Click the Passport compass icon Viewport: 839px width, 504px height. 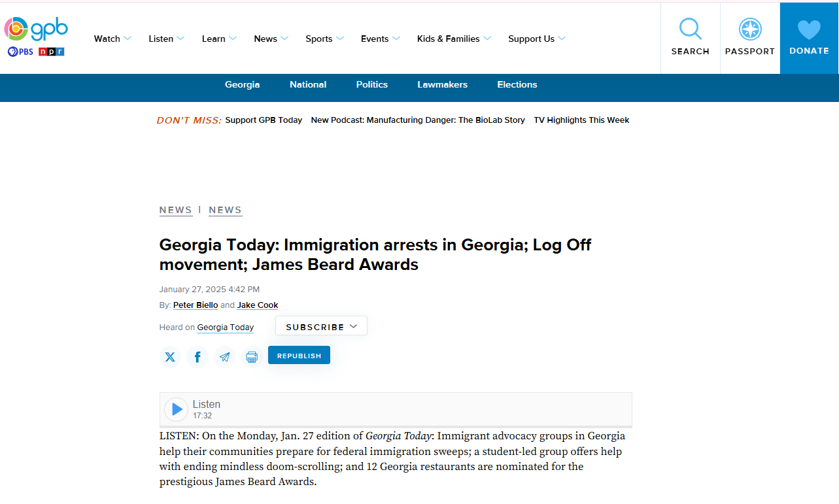click(750, 29)
